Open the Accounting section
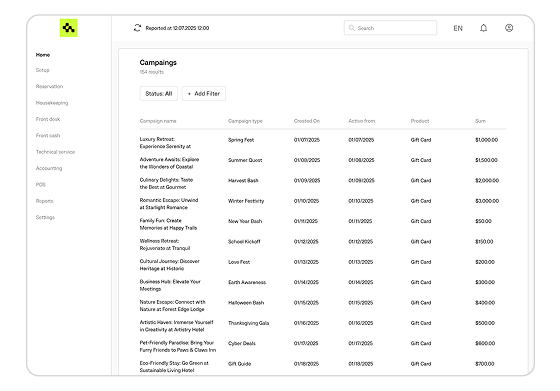Screen dimensions: 560x391 click(x=49, y=168)
